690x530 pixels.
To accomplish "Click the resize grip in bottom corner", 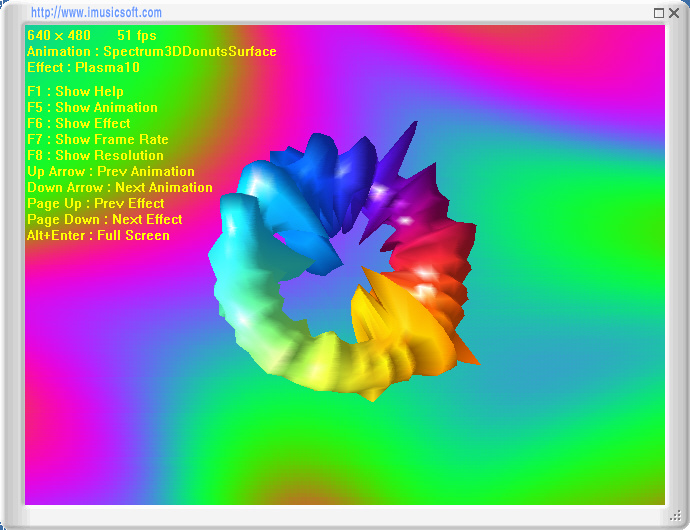I will (675, 515).
